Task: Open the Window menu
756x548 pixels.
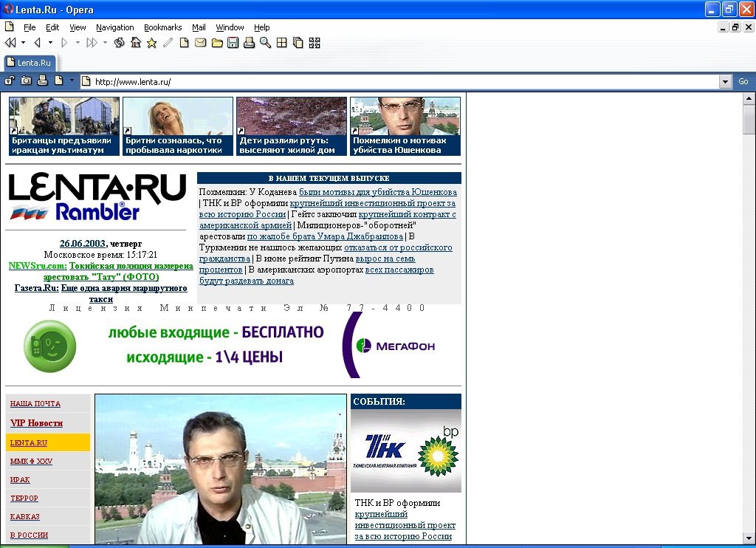Action: (x=230, y=27)
